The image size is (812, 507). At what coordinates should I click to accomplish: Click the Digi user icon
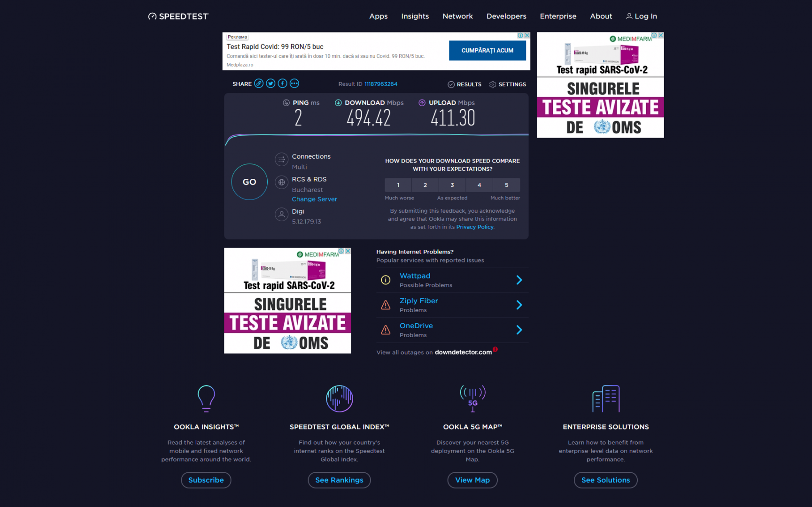click(x=281, y=214)
